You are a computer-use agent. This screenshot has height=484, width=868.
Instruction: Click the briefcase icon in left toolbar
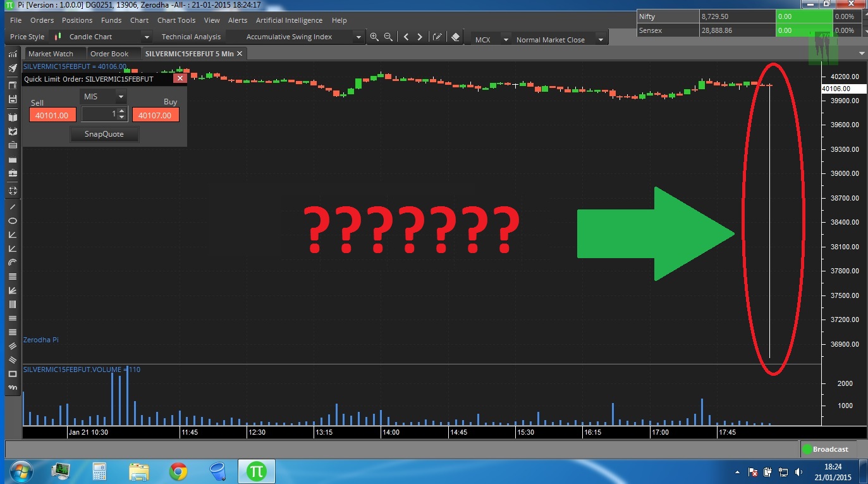point(13,173)
